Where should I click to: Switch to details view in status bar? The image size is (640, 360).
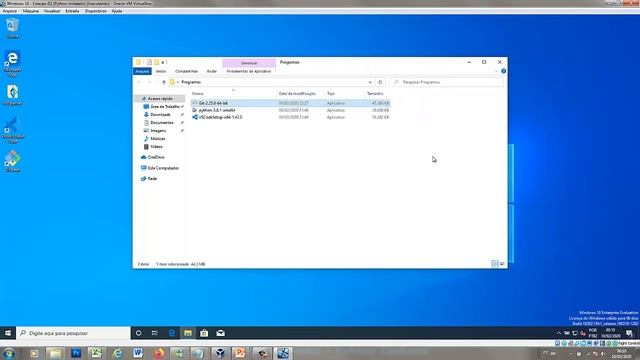click(495, 264)
